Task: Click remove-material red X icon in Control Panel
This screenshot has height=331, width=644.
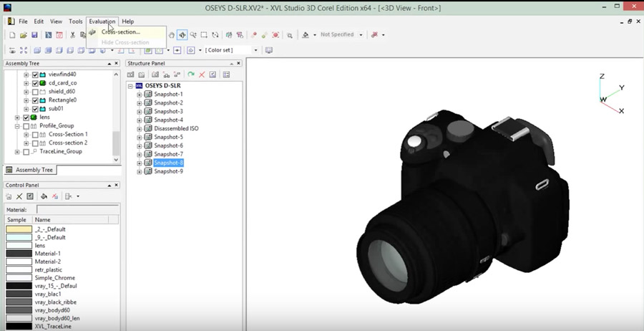Action: point(54,196)
